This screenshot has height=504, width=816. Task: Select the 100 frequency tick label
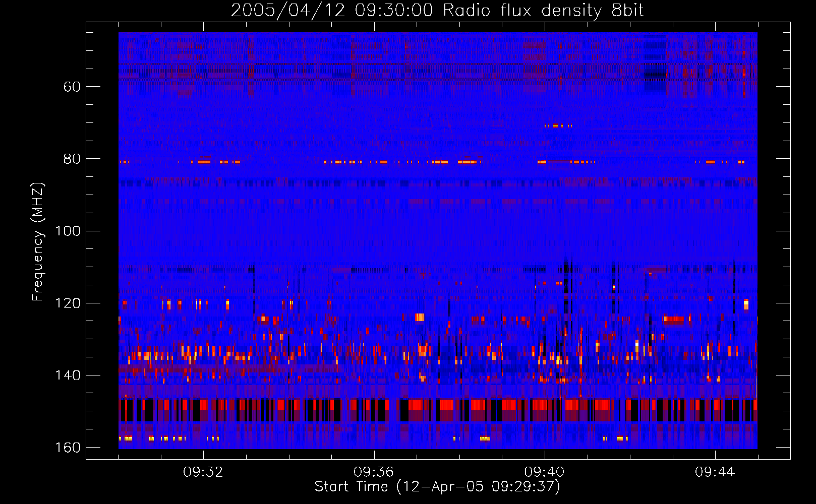67,231
